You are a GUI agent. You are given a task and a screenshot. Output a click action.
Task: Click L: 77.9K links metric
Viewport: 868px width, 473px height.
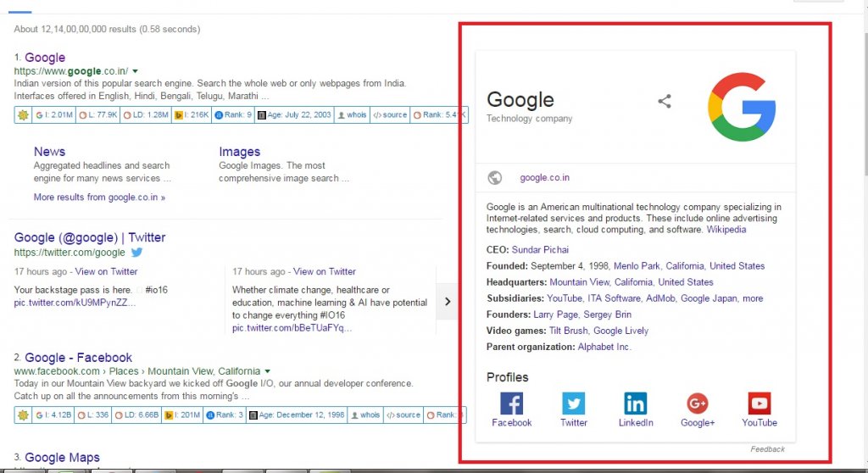98,115
